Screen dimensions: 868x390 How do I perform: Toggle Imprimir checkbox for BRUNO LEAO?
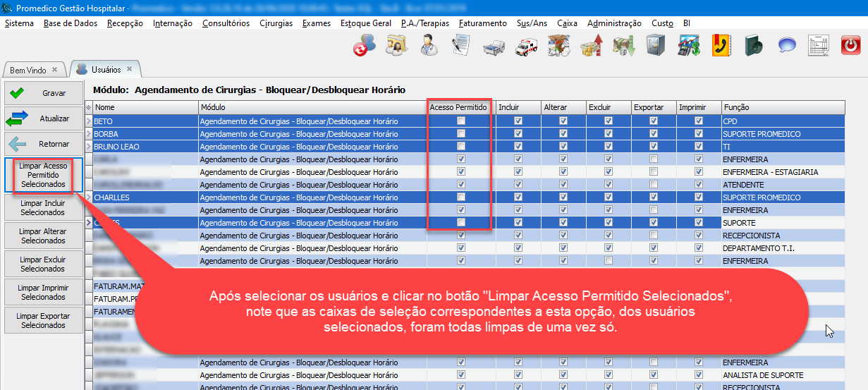pos(699,147)
